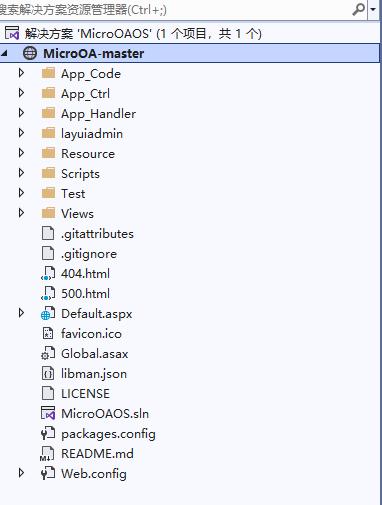
Task: Click the Visual Studio solution icon
Action: coord(12,33)
